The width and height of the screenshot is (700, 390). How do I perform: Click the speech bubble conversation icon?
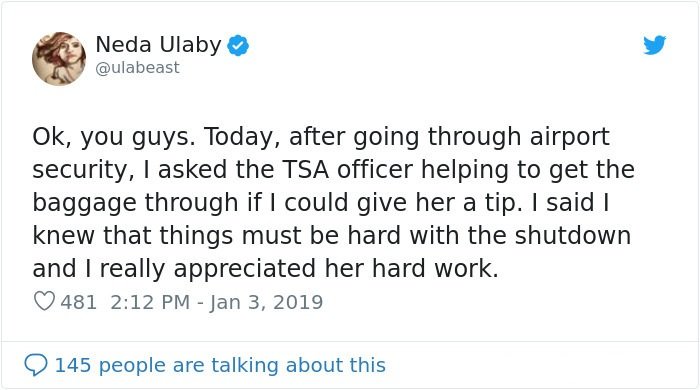coord(36,365)
